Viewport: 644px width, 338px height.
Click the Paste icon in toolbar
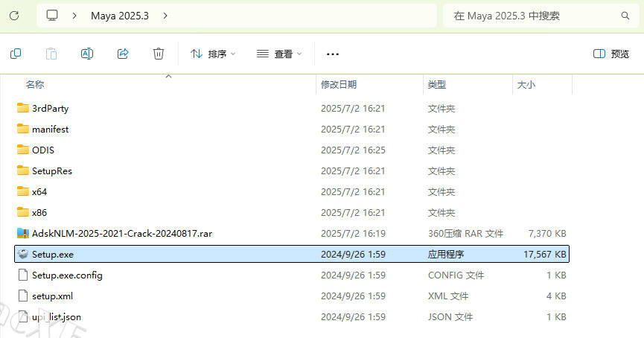(x=51, y=54)
